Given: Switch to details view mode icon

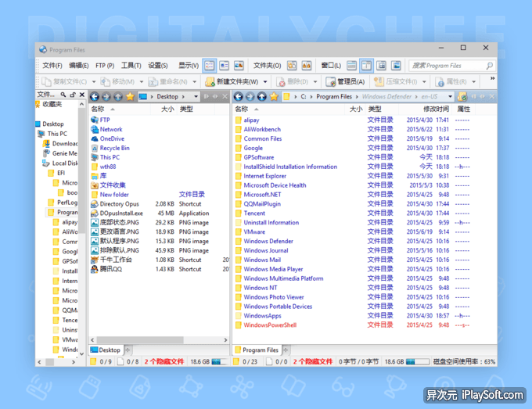Looking at the screenshot, I should tap(210, 66).
